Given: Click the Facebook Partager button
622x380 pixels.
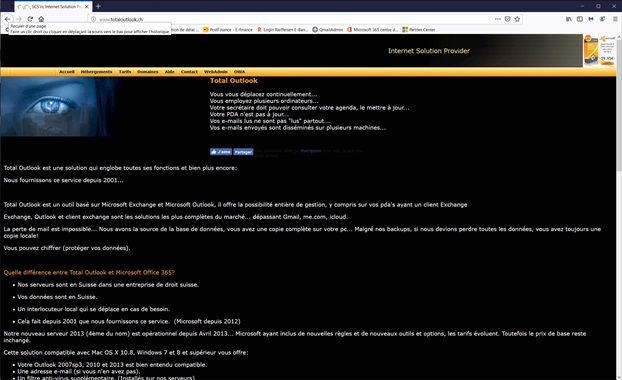Looking at the screenshot, I should (243, 152).
